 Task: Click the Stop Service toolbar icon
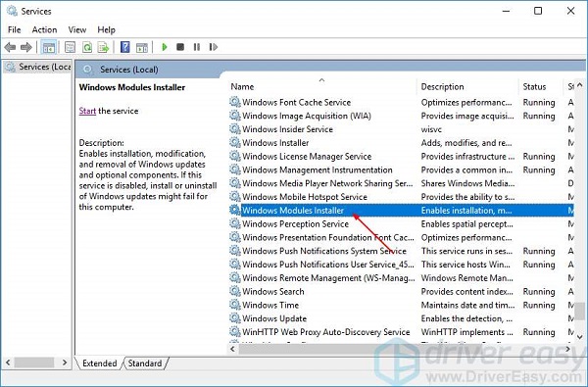180,47
